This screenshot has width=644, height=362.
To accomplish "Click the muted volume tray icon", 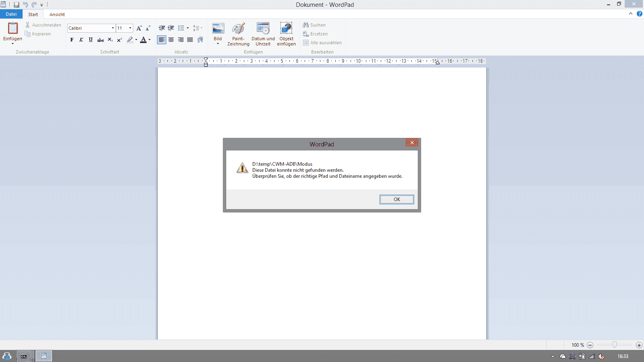I will click(x=601, y=356).
